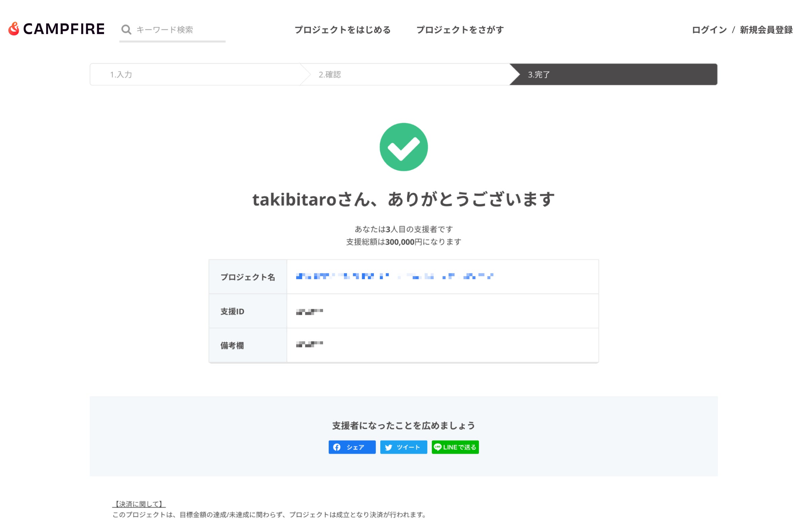Click the magnifying glass search icon
812x521 pixels.
(x=126, y=30)
